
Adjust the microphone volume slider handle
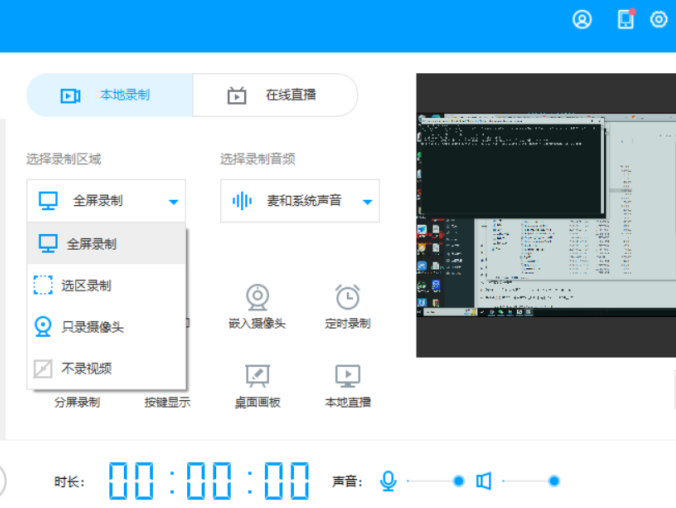click(x=459, y=481)
